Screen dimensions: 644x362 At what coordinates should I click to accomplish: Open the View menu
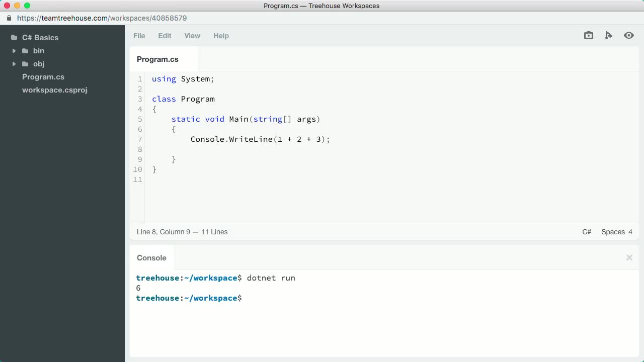pyautogui.click(x=192, y=36)
